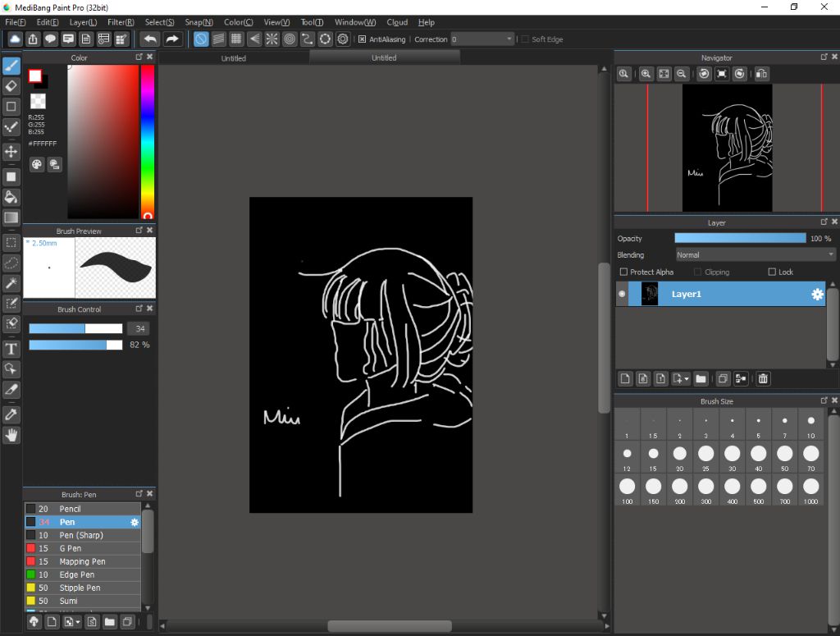
Task: Select the Lasso tool
Action: pos(11,263)
